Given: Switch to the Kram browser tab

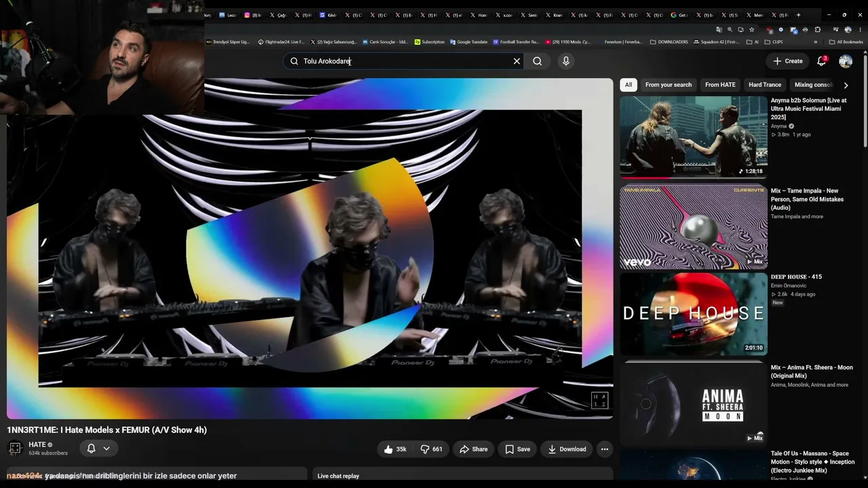Looking at the screenshot, I should point(553,15).
